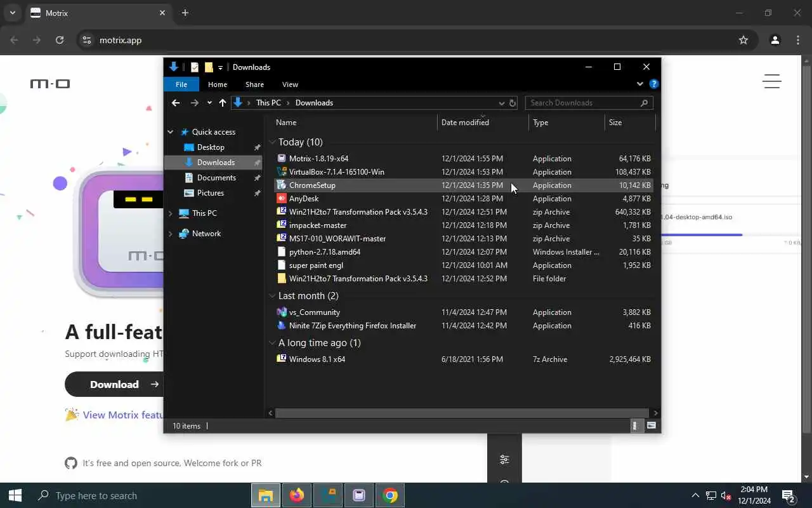Click the Ninite 7Zip Everything Firefox Installer icon
Image resolution: width=812 pixels, height=508 pixels.
282,326
